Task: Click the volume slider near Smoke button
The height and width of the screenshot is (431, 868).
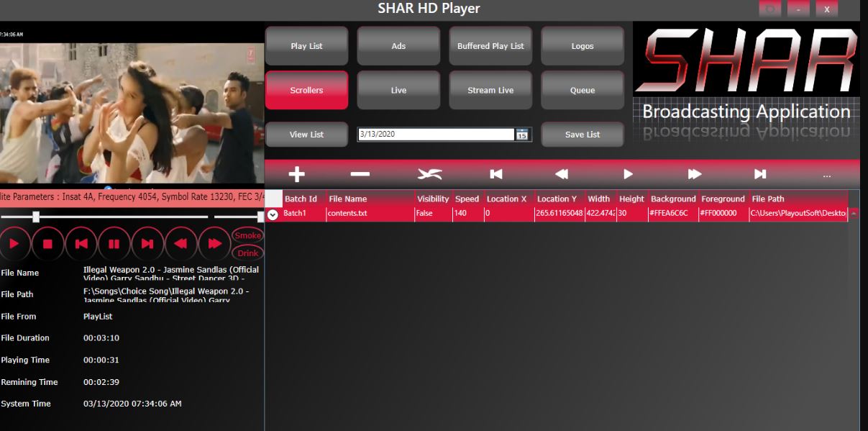Action: (x=239, y=217)
